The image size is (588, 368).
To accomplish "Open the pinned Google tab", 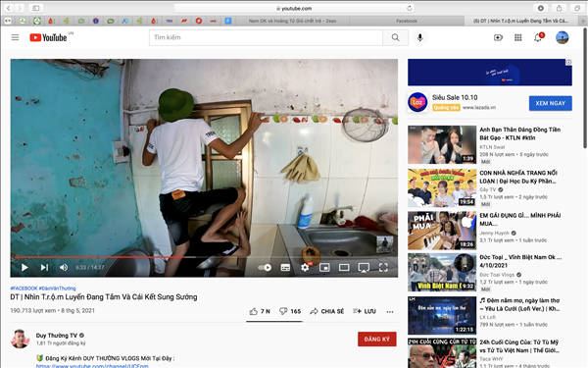I will (x=8, y=21).
